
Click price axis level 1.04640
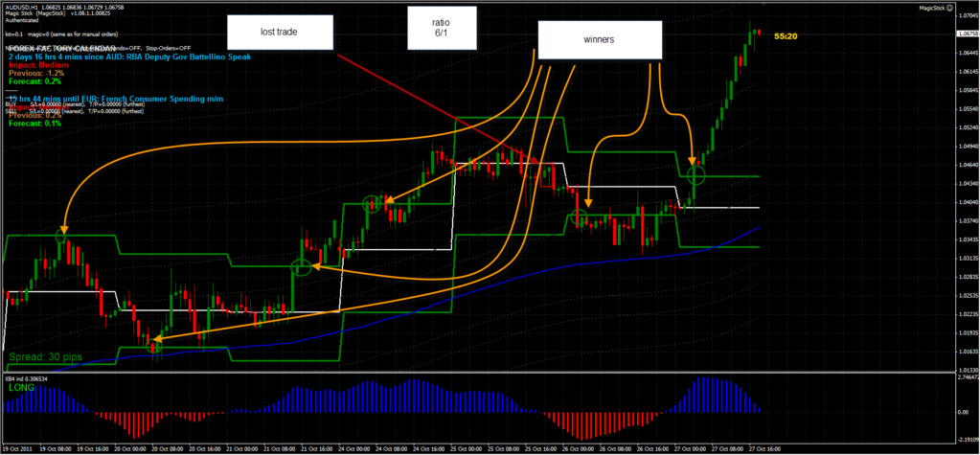pos(967,165)
